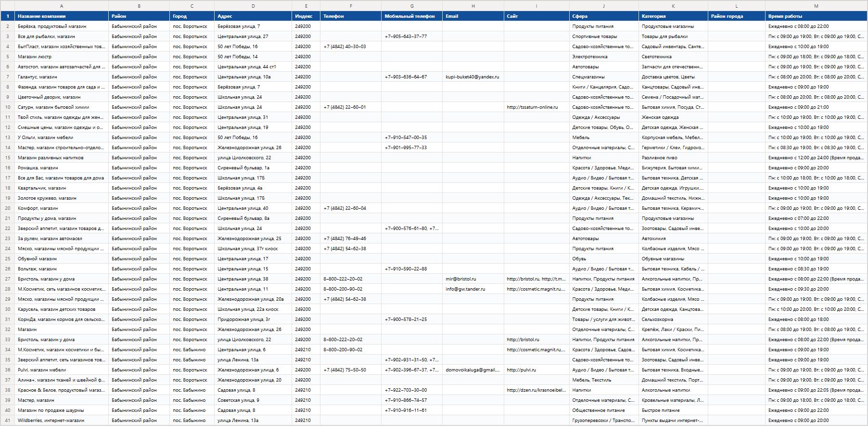Select 'Продукты у дома, магазин' cell
The image size is (868, 434).
click(62, 218)
